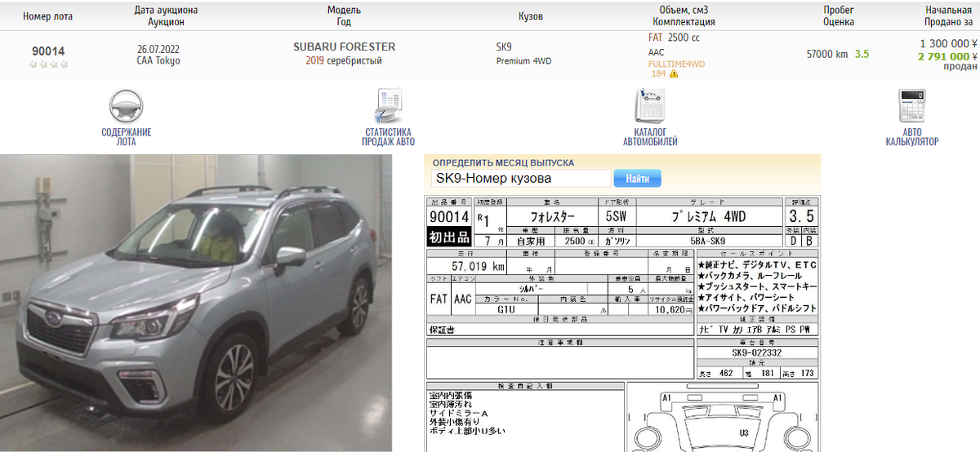
Task: Open the Содержание лота link text
Action: click(x=126, y=136)
